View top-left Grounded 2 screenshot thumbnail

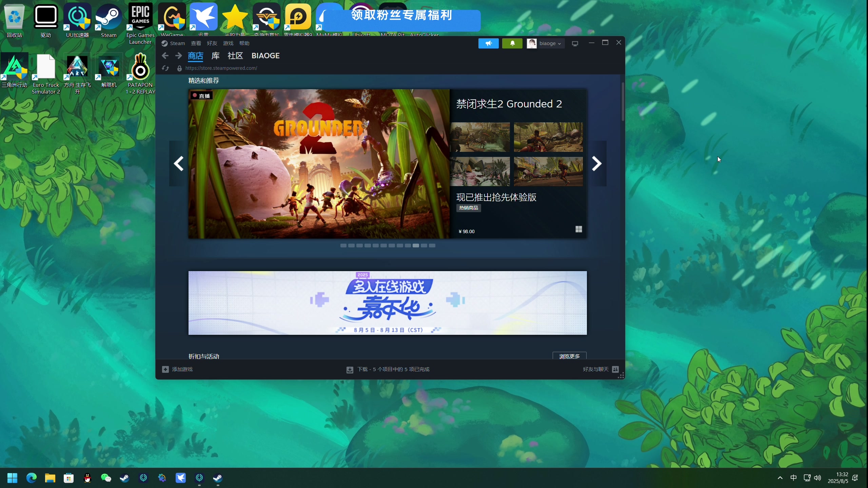(x=480, y=137)
